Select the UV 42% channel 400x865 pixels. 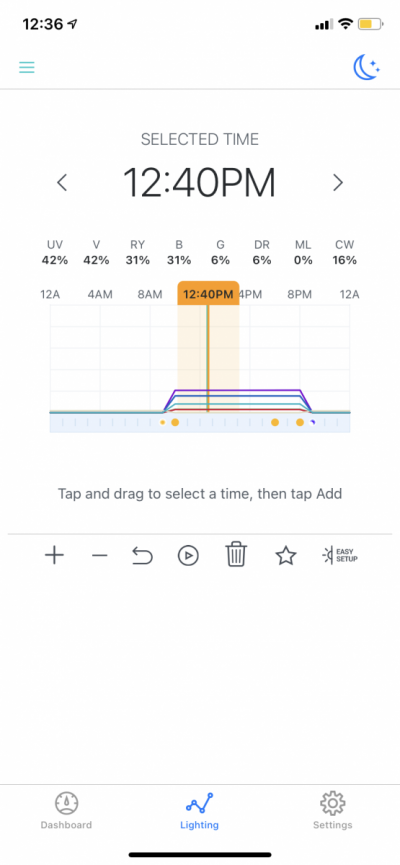click(55, 253)
